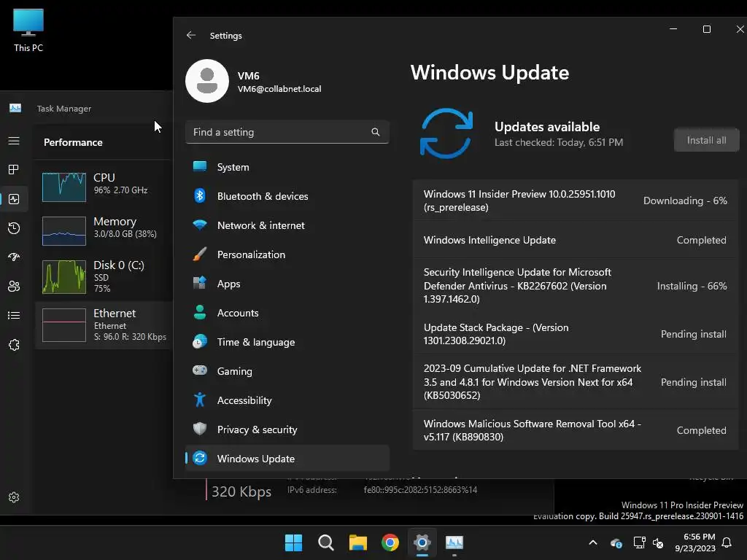Launch Google Chrome from taskbar
The image size is (747, 560).
point(390,542)
